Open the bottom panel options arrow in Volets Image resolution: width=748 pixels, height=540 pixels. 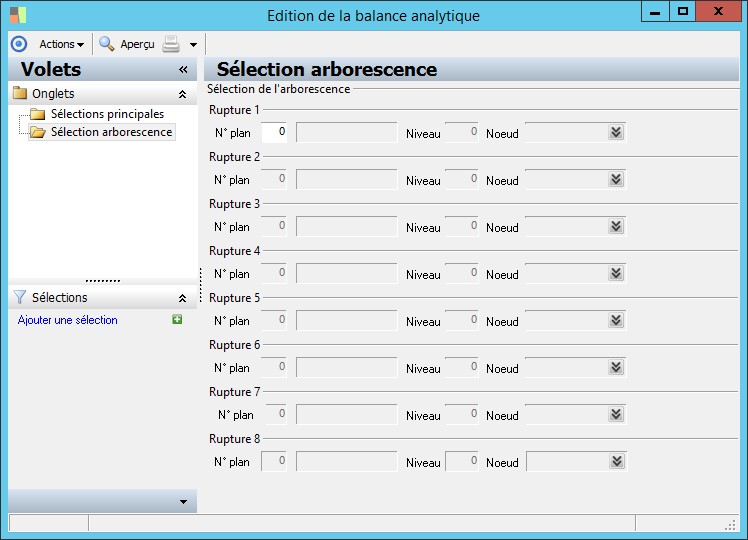click(x=183, y=501)
